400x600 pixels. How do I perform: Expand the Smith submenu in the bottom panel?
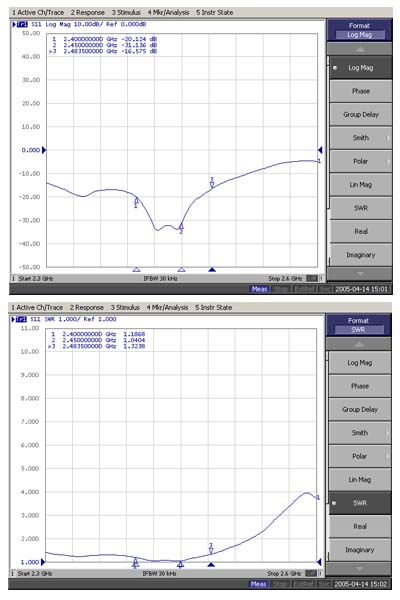click(x=360, y=433)
